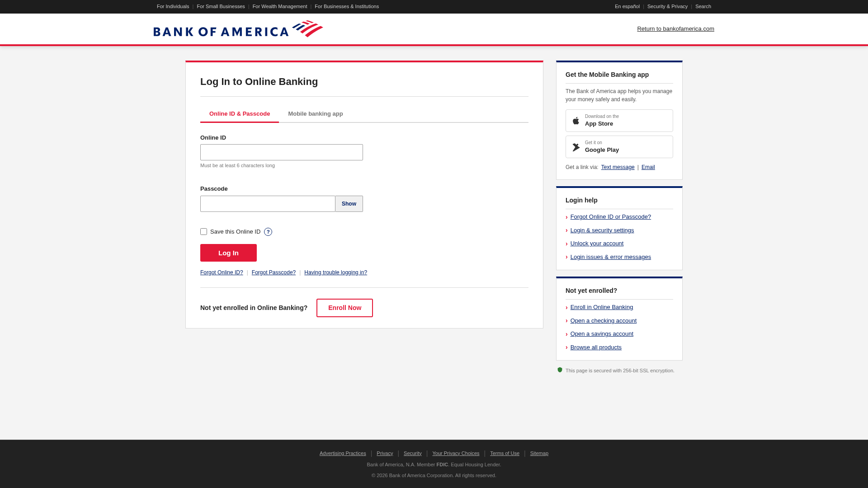Click 'Not yet enrolled in Online Banking?' text

tap(254, 308)
